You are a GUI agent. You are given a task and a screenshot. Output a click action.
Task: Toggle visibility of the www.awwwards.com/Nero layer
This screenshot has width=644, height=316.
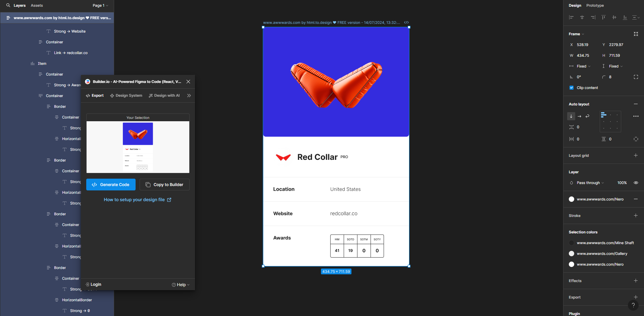click(636, 183)
